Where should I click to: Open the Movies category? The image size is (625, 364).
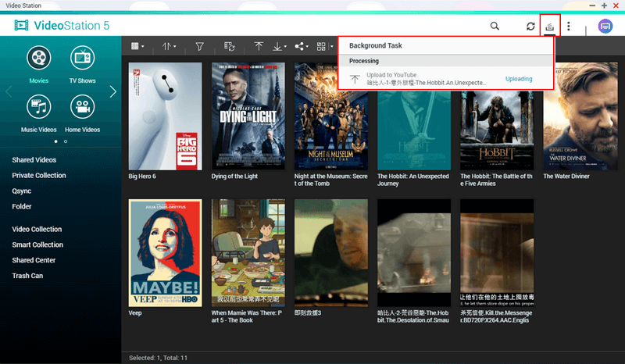[38, 65]
